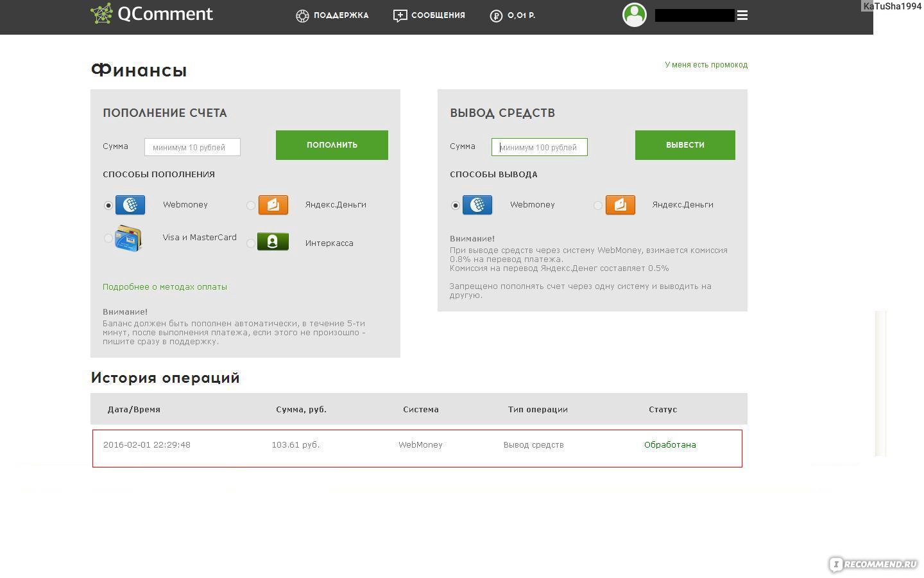Image resolution: width=924 pixels, height=578 pixels.
Task: Open Подробнее о методах оплаты link
Action: 165,287
